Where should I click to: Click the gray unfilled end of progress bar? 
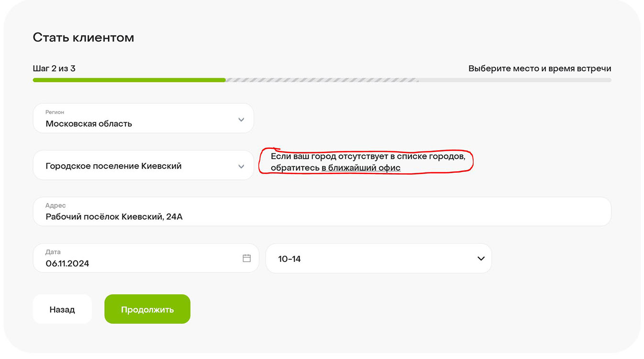coord(514,80)
